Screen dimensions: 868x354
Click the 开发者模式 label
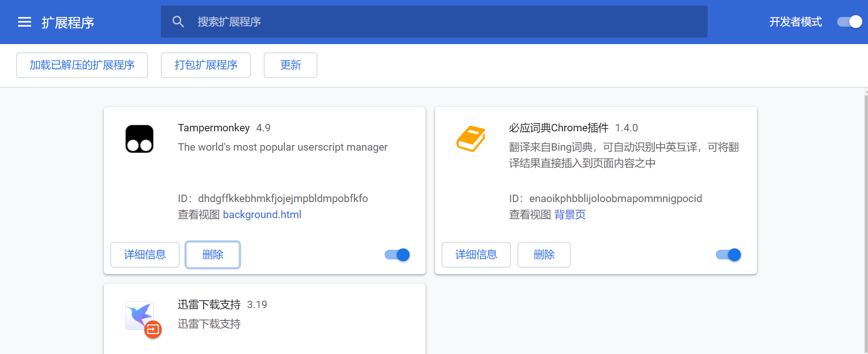pyautogui.click(x=796, y=22)
